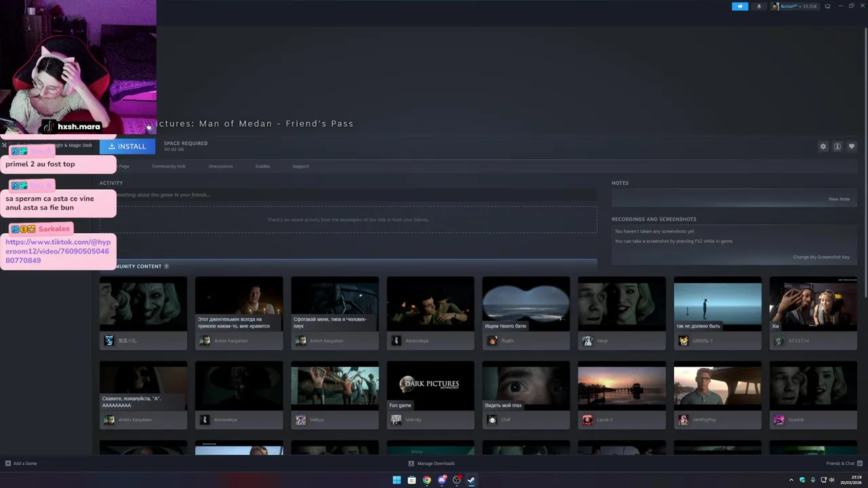The image size is (868, 488).
Task: Click the Steam taskbar icon
Action: [x=471, y=480]
